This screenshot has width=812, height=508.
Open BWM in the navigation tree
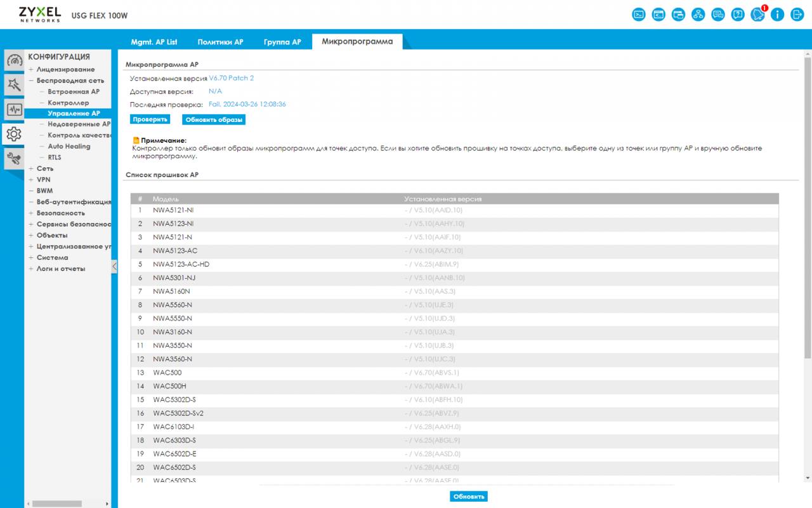pos(44,191)
